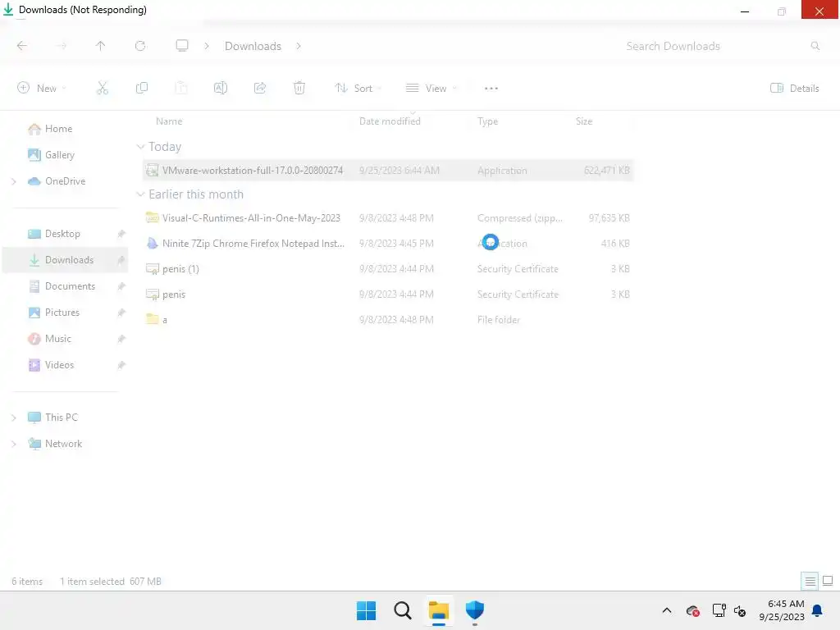Select the folder named a
Viewport: 840px width, 630px height.
388,320
